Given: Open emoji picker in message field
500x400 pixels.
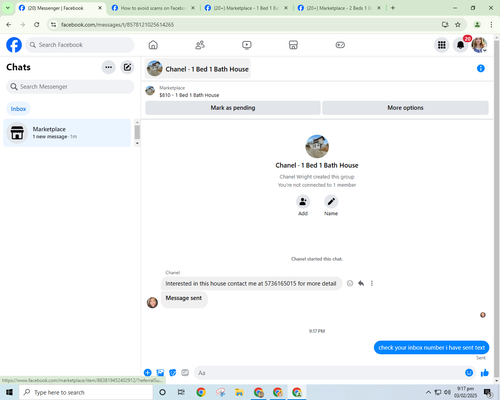Looking at the screenshot, I should click(469, 373).
